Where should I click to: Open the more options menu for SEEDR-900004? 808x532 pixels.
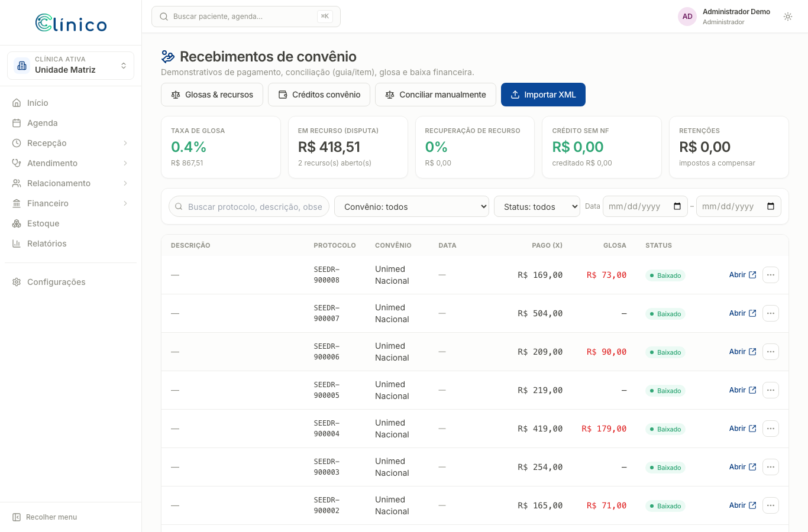click(771, 429)
